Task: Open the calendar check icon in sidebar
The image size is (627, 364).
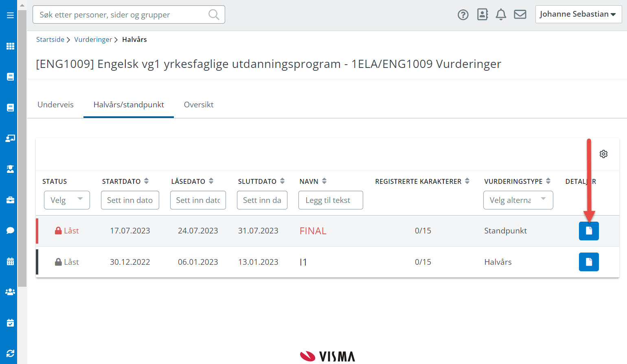Action: 10,323
